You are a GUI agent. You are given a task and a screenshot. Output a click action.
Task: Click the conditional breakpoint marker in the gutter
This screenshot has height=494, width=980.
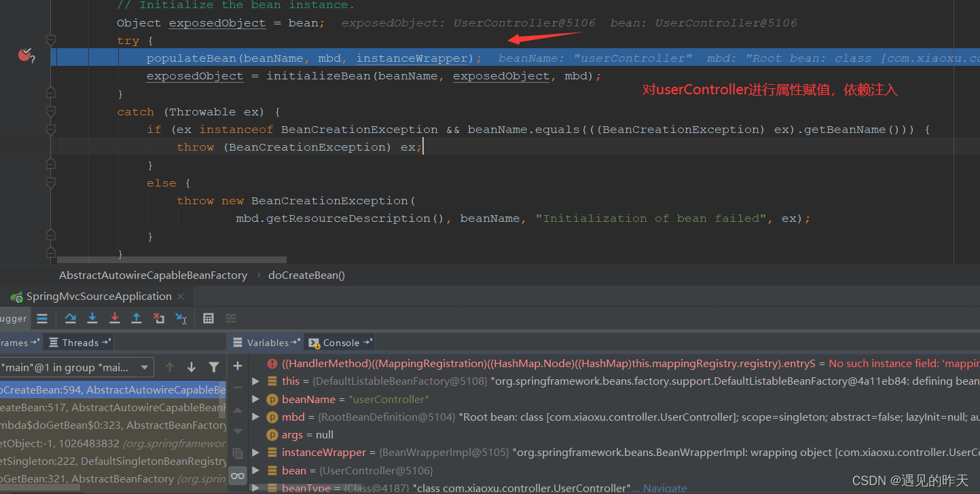pyautogui.click(x=25, y=55)
